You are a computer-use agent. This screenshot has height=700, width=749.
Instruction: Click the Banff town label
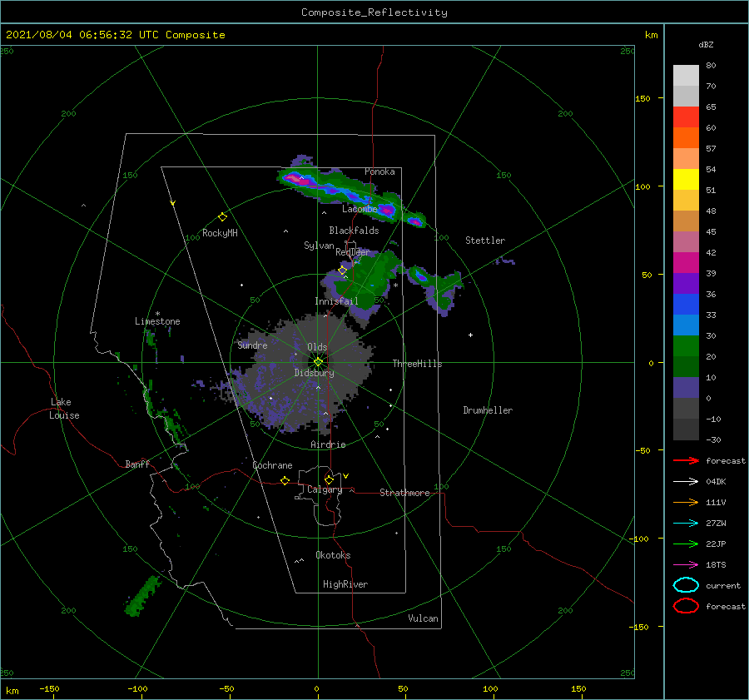[137, 464]
